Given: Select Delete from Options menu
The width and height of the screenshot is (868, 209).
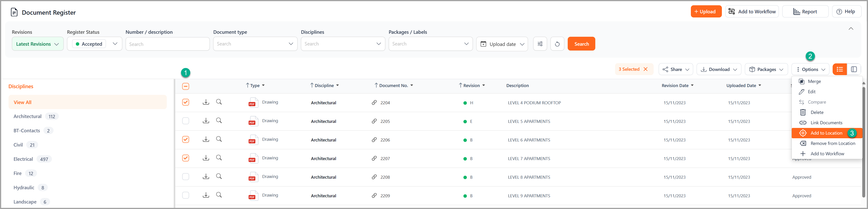Looking at the screenshot, I should coord(827,112).
